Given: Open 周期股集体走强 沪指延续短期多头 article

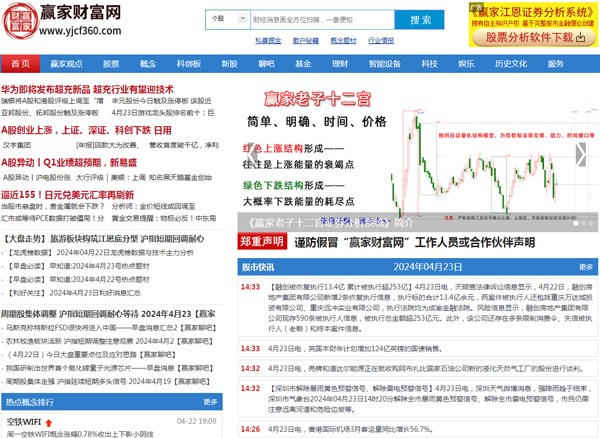Looking at the screenshot, I should click(108, 381).
